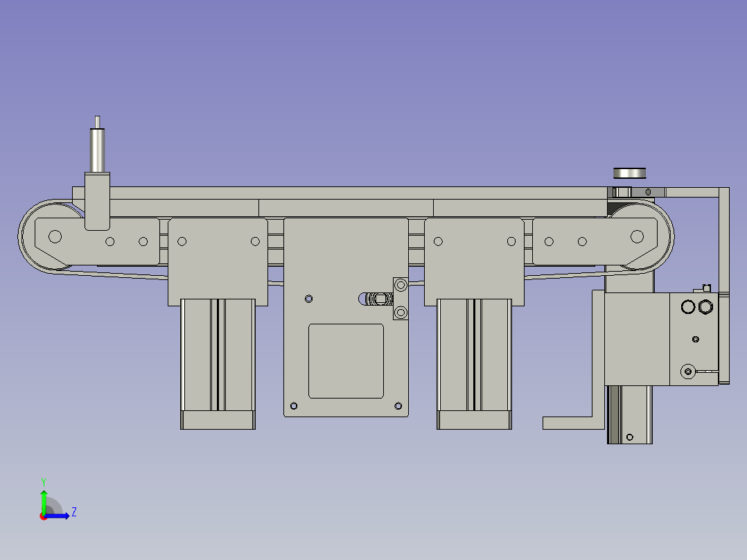Select the square recess in the center plate
Image resolution: width=747 pixels, height=560 pixels.
(x=346, y=361)
